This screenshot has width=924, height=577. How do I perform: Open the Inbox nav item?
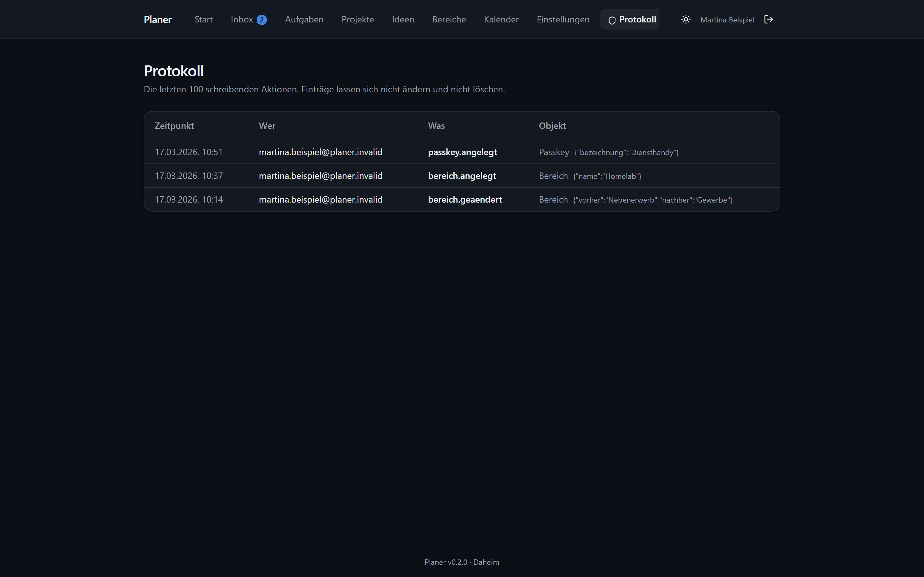coord(249,20)
